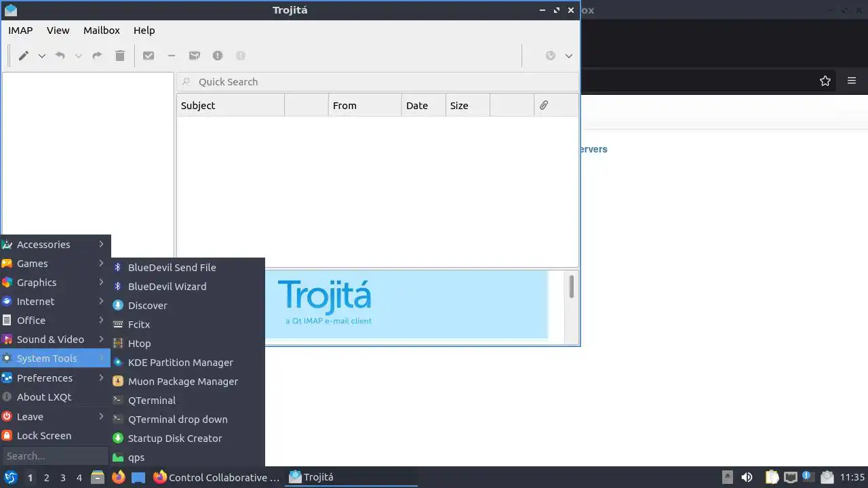The width and height of the screenshot is (868, 488).
Task: Switch to virtual desktop 4
Action: click(x=79, y=477)
